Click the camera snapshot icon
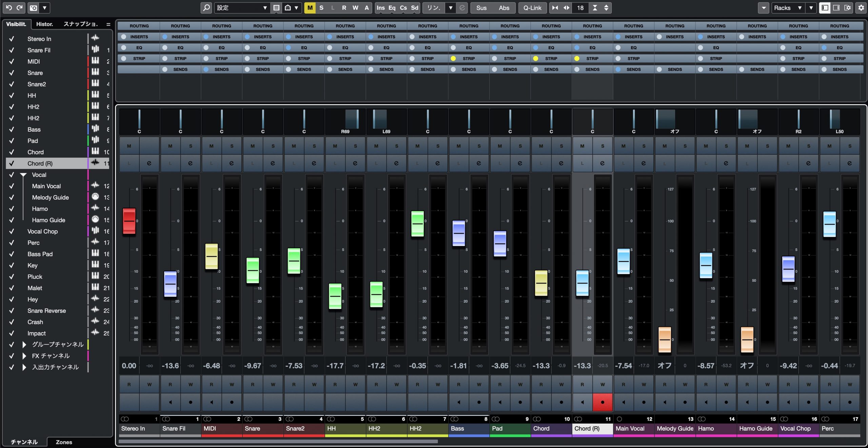Image resolution: width=868 pixels, height=448 pixels. click(34, 7)
